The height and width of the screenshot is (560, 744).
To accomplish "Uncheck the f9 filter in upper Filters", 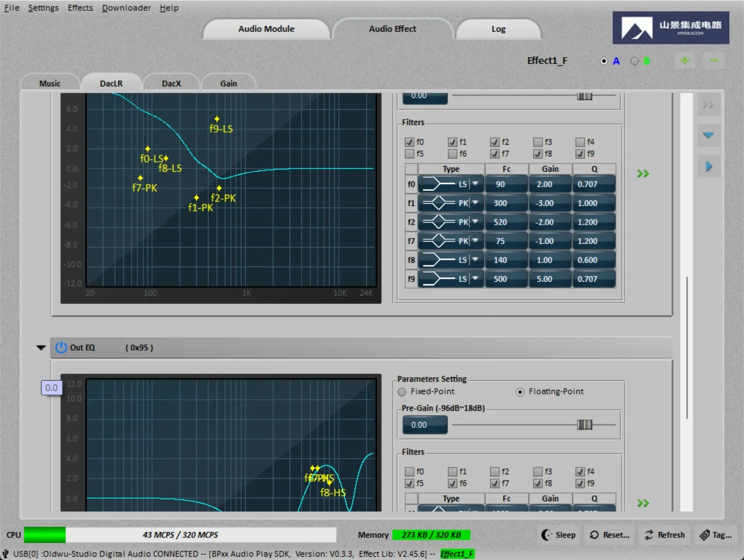I will (x=580, y=154).
